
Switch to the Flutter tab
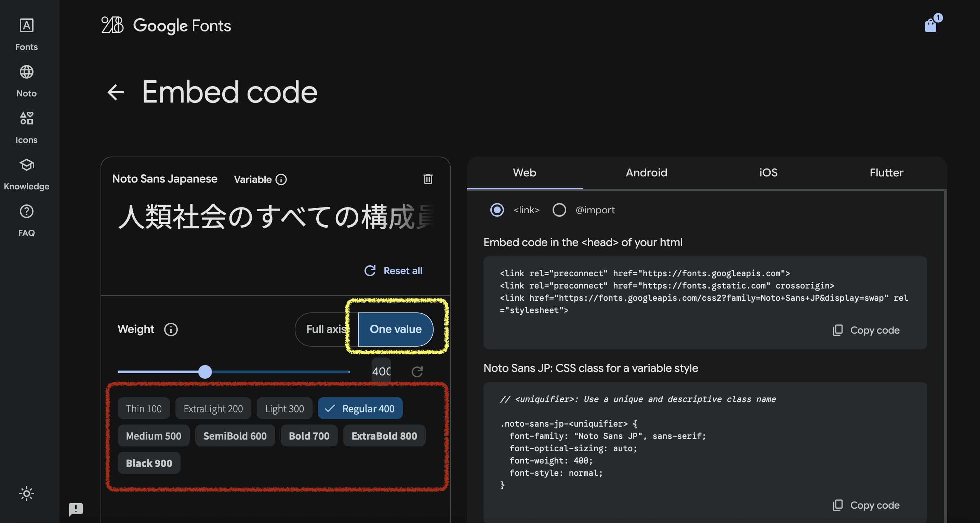pos(886,173)
